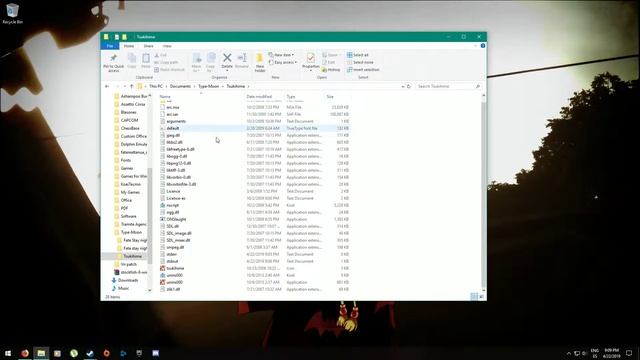The image size is (640, 360).
Task: Click the Cut scissors command
Action: [160, 55]
